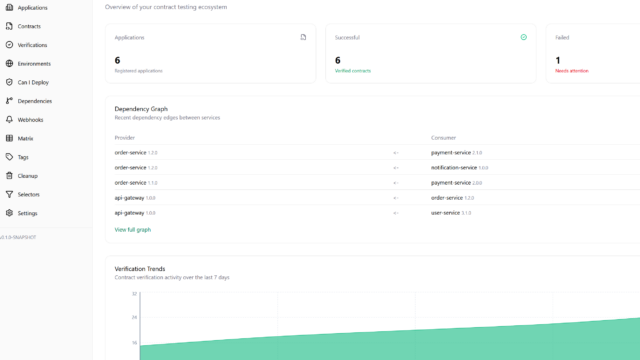This screenshot has height=360, width=640.
Task: Click provider order-service 1.1.0
Action: coord(136,183)
